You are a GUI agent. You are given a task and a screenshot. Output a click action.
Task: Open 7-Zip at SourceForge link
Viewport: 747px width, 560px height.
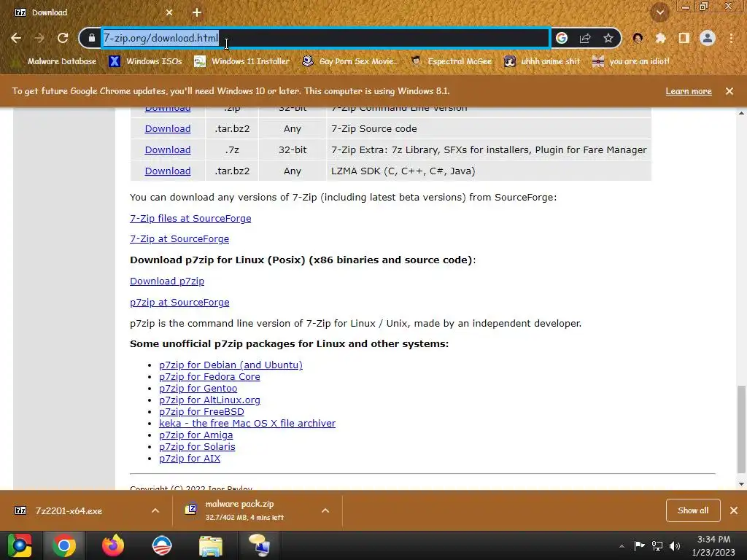[x=179, y=238]
